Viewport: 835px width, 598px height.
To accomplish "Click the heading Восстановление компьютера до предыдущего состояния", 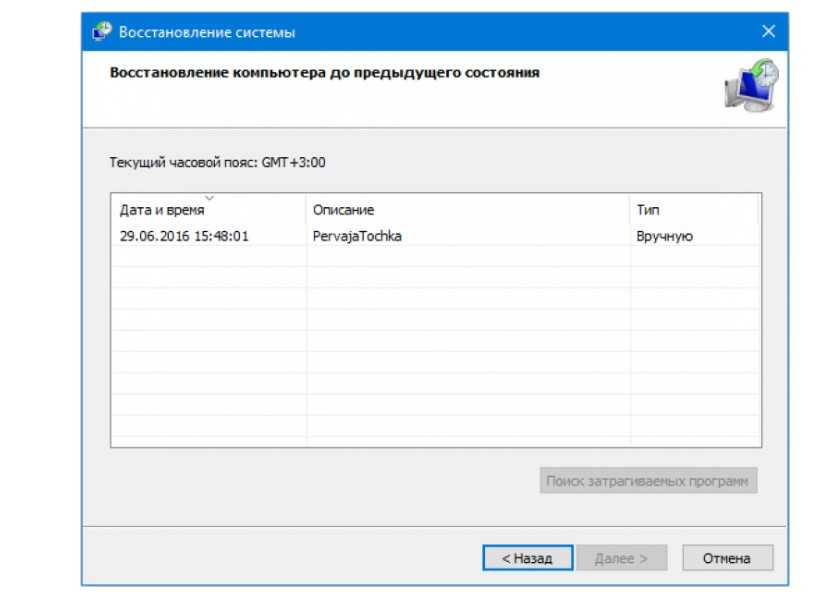I will point(324,73).
